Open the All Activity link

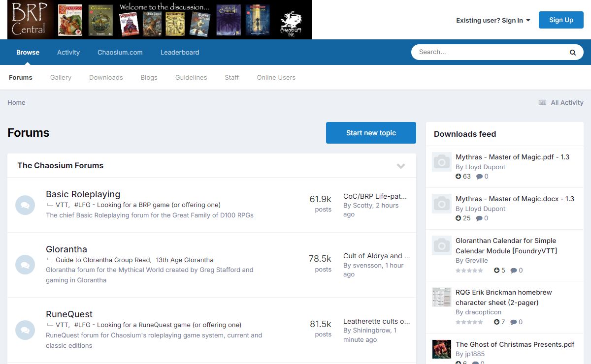point(567,102)
